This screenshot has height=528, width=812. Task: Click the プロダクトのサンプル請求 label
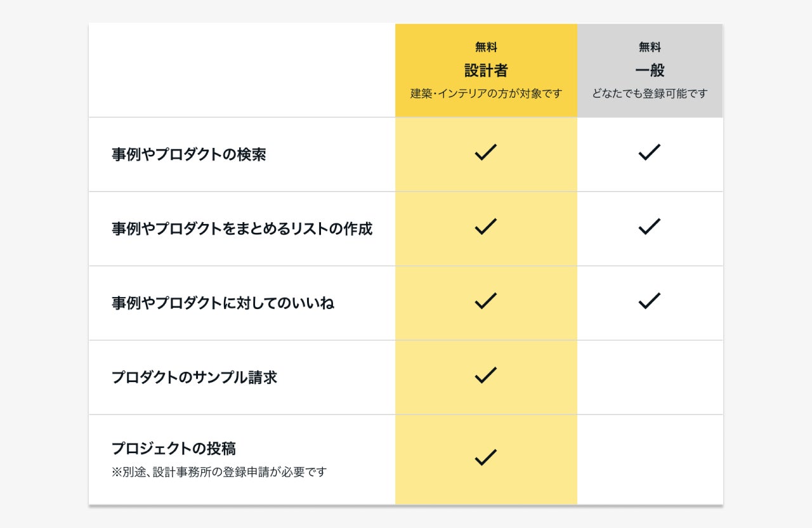tap(194, 378)
